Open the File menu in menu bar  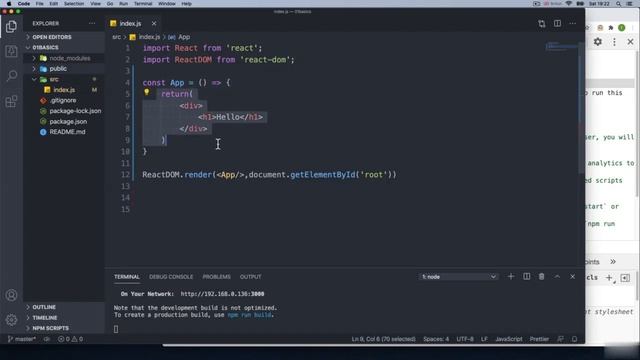(39, 3)
